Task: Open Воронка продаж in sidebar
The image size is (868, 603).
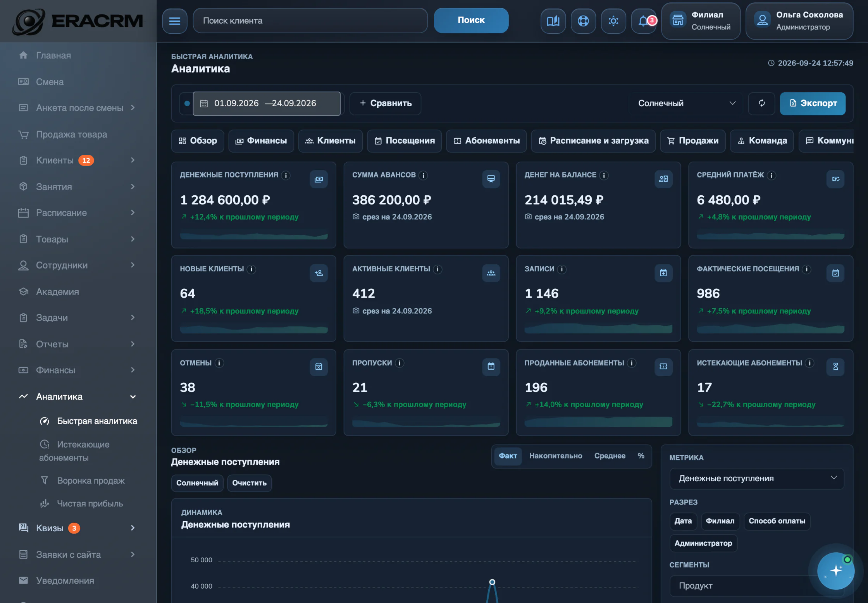Action: pyautogui.click(x=83, y=481)
